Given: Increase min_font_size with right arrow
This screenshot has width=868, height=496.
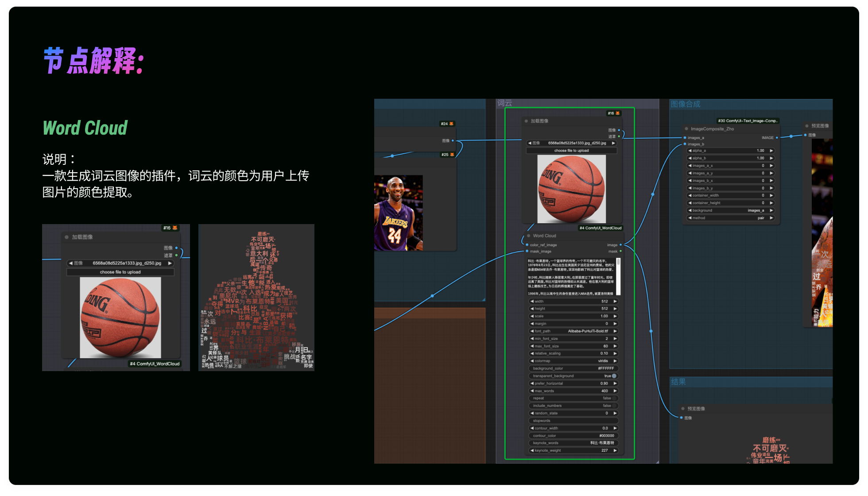Looking at the screenshot, I should click(x=615, y=339).
